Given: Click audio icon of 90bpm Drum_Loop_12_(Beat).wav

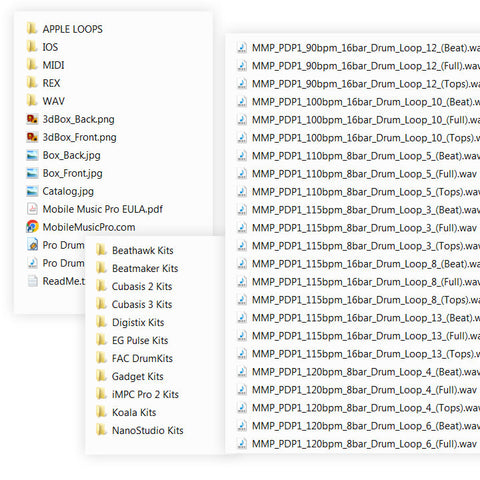Looking at the screenshot, I should pos(241,48).
